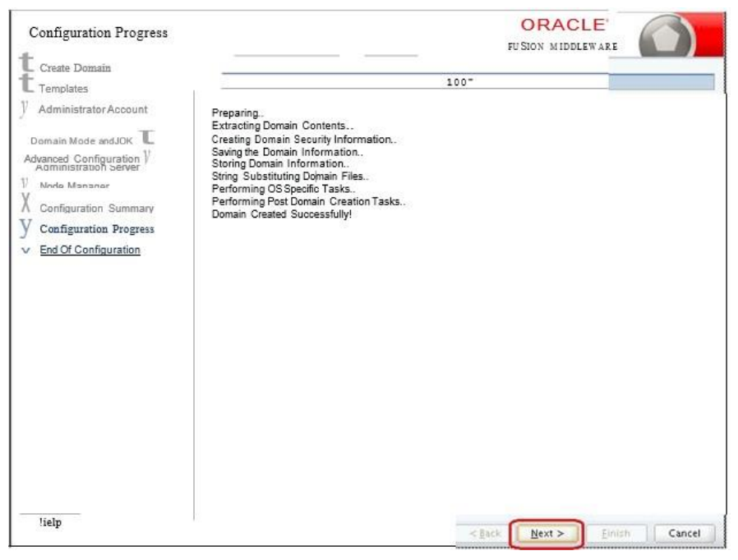Image resolution: width=738 pixels, height=560 pixels.
Task: Select the Administrator Account step
Action: click(93, 109)
